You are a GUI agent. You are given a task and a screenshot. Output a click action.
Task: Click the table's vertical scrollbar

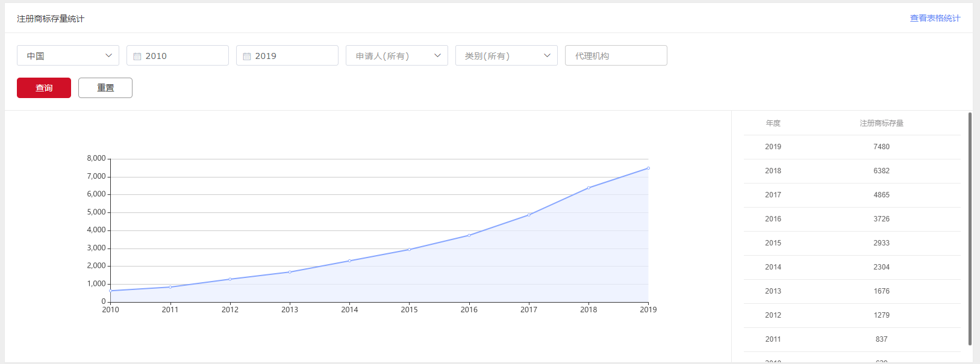pyautogui.click(x=970, y=229)
